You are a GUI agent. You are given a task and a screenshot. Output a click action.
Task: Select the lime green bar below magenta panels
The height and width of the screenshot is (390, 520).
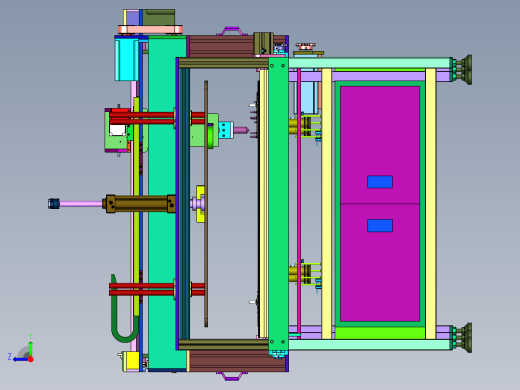[380, 333]
